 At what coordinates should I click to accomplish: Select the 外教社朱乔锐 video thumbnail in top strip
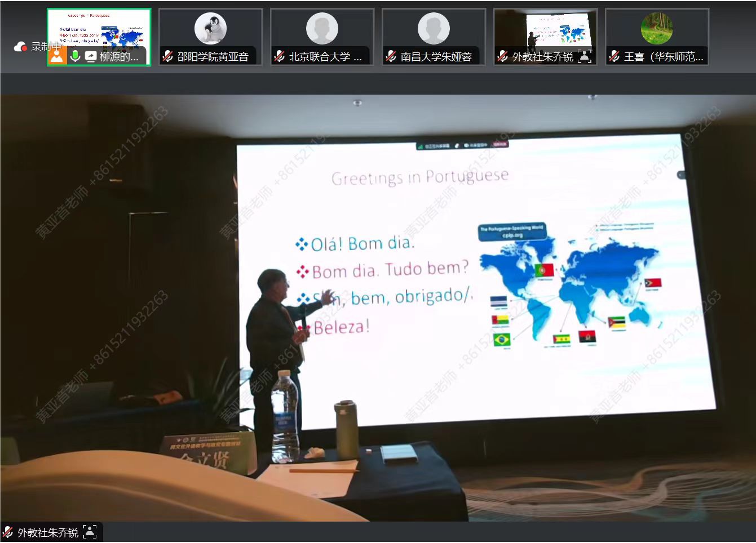[545, 37]
